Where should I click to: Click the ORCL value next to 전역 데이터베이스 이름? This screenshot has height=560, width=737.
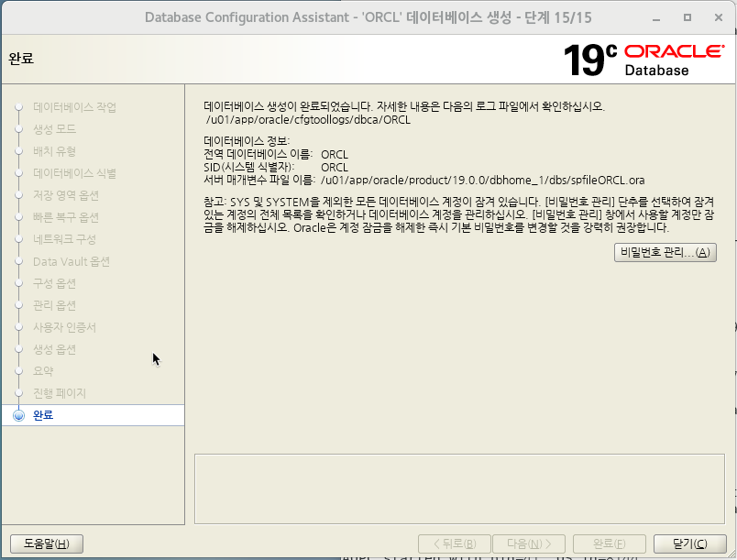click(x=335, y=155)
